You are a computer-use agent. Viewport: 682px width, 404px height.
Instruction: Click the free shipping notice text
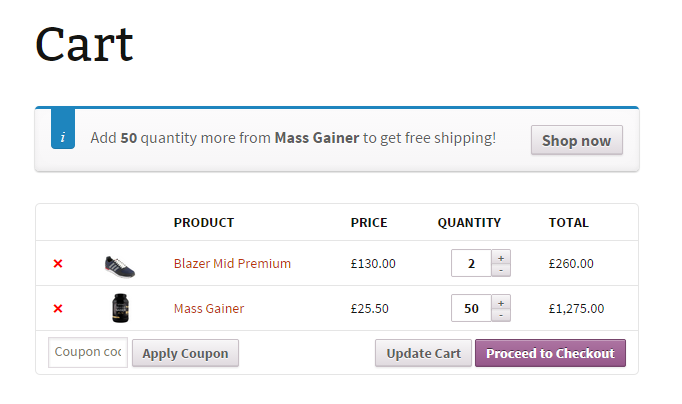point(292,138)
